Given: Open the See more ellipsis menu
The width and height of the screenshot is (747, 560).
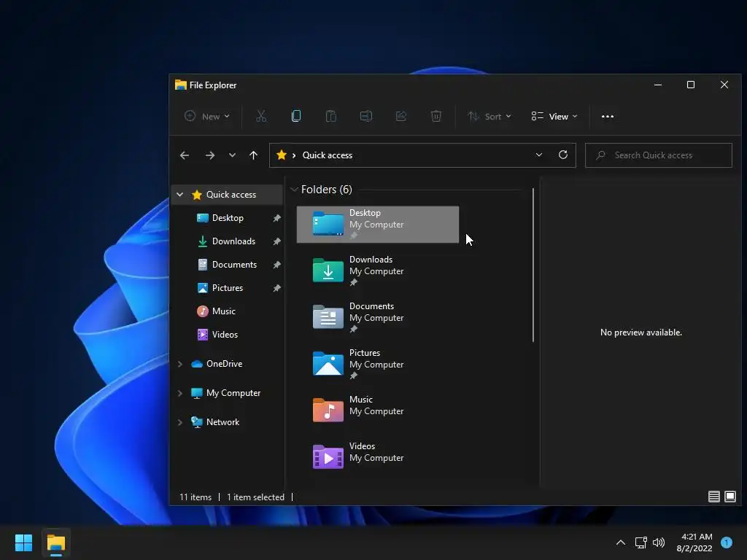Looking at the screenshot, I should 608,116.
